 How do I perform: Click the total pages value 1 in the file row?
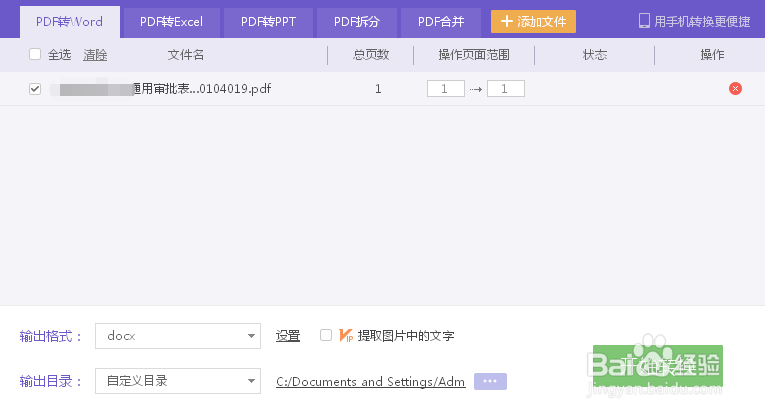(x=378, y=89)
